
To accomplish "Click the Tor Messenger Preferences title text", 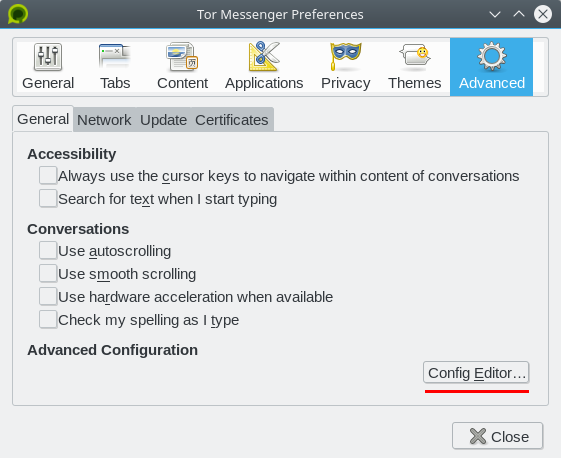I will [x=280, y=15].
